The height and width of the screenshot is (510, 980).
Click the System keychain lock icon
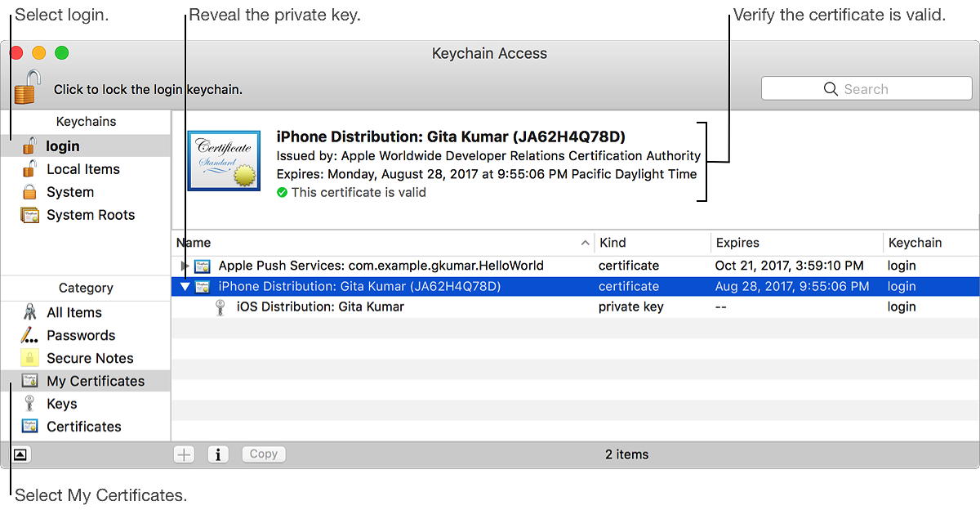coord(29,192)
